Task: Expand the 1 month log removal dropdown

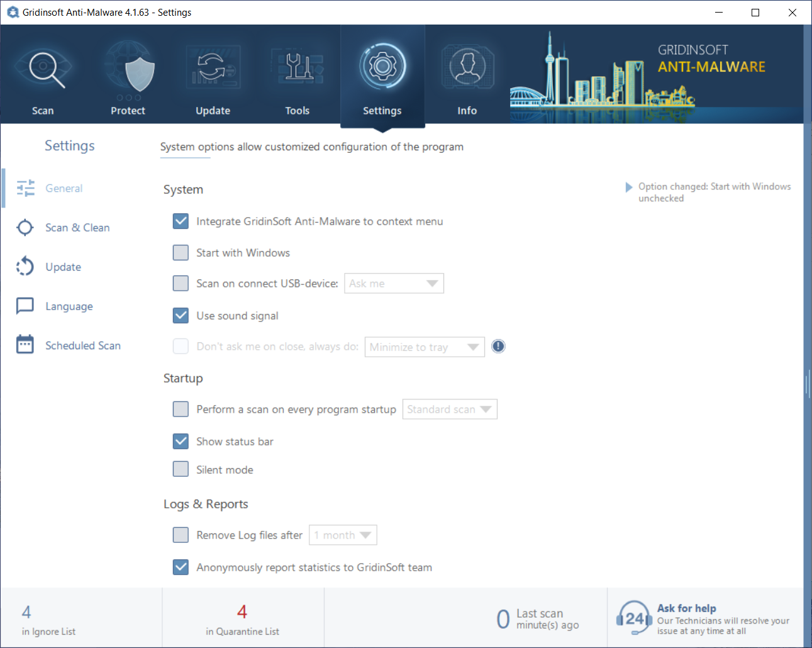Action: (x=343, y=535)
